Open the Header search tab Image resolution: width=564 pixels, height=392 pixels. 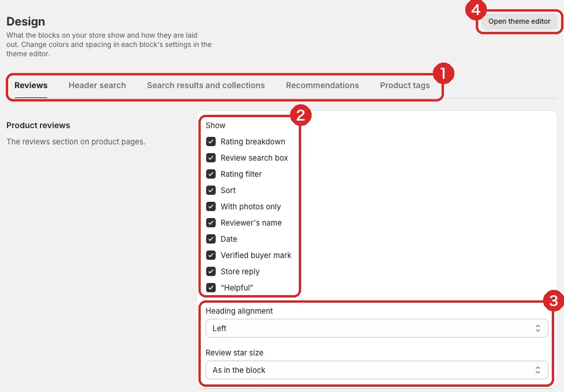97,85
